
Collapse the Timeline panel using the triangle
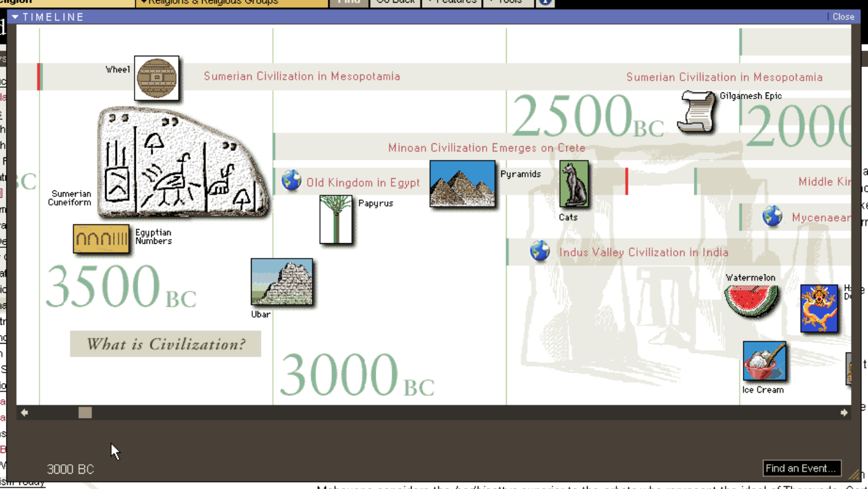15,17
